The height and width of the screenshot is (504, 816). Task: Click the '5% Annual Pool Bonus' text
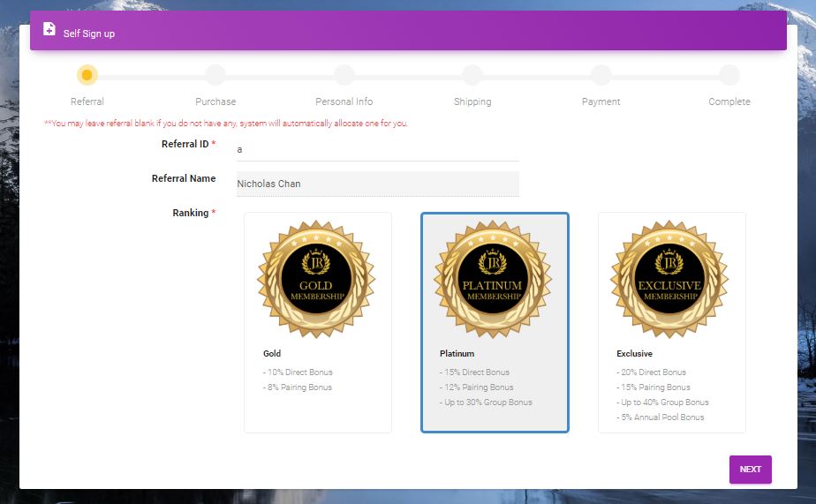click(661, 417)
